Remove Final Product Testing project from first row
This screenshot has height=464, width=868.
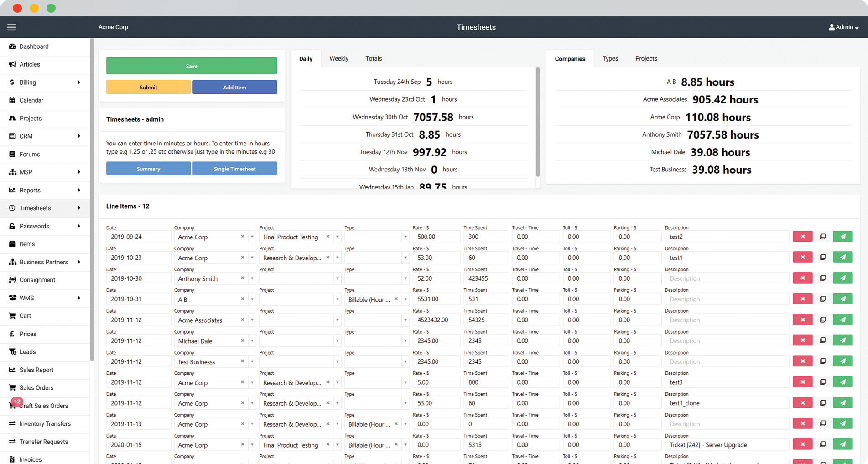pyautogui.click(x=328, y=237)
